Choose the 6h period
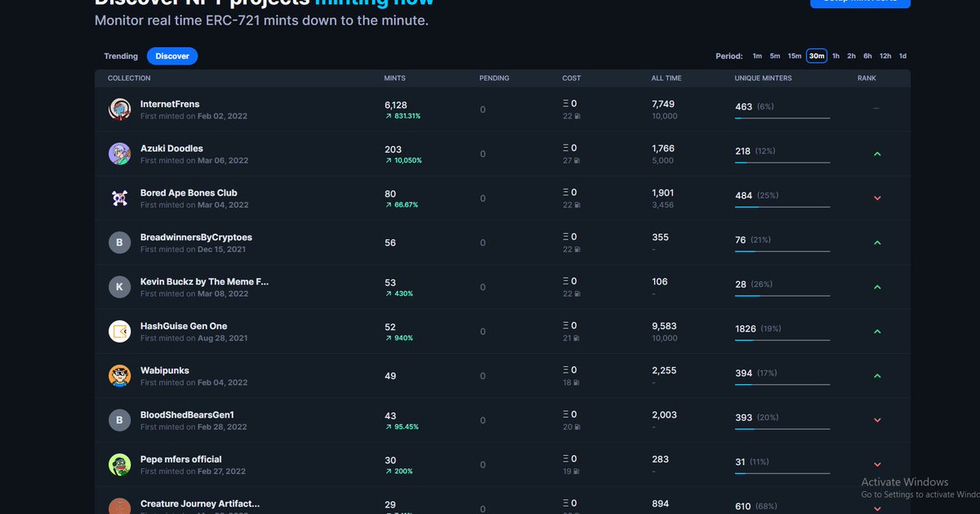Viewport: 980px width, 514px height. coord(867,56)
